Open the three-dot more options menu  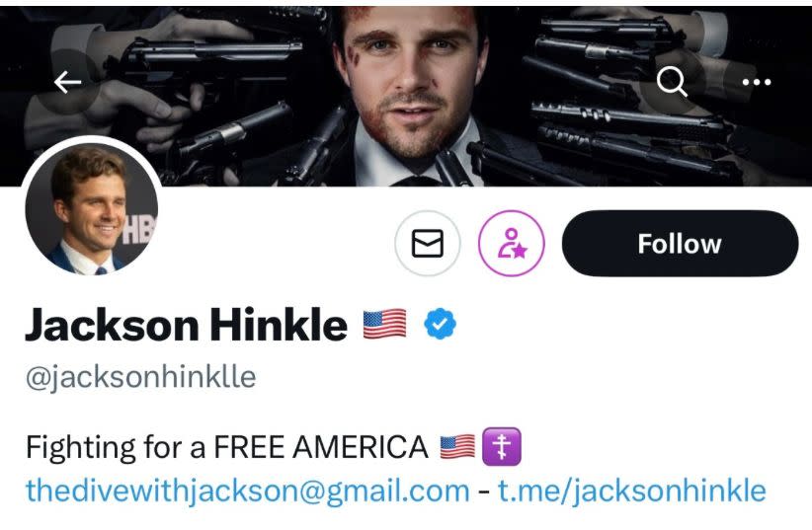(757, 82)
